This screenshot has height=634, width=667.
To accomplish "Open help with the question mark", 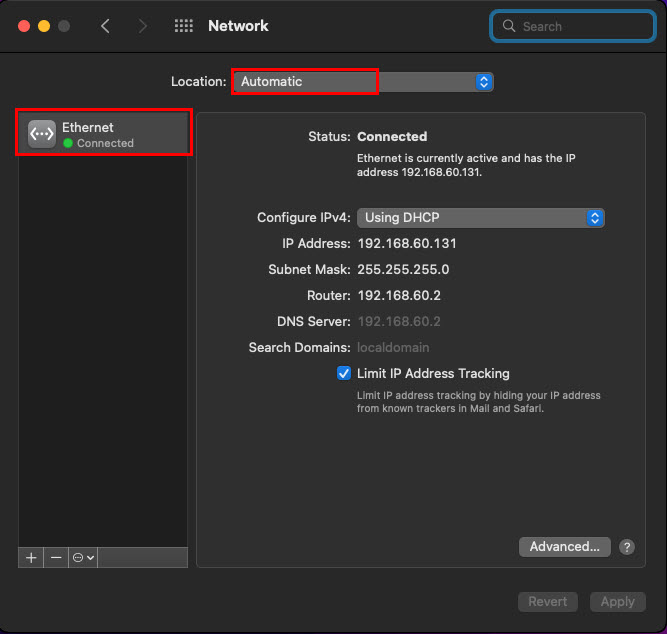I will point(627,547).
